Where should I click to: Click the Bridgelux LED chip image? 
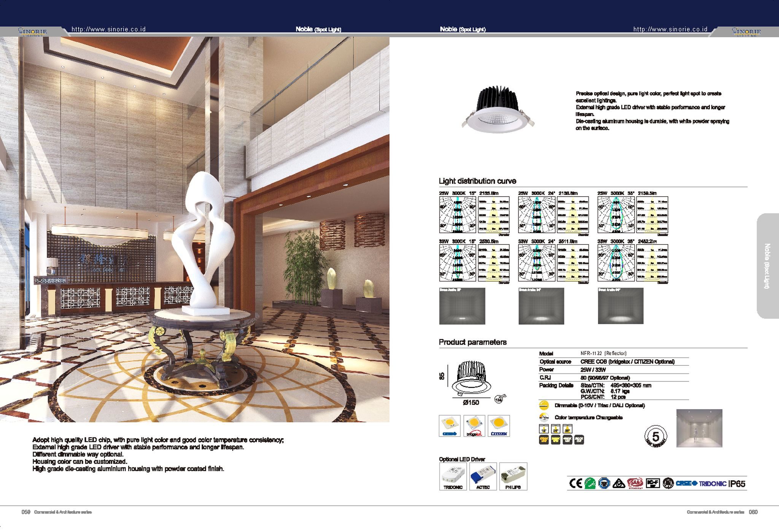tap(474, 426)
